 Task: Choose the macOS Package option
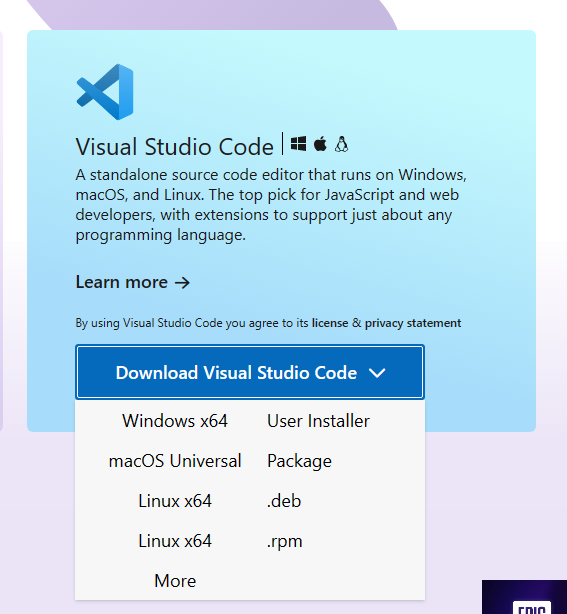tap(299, 461)
